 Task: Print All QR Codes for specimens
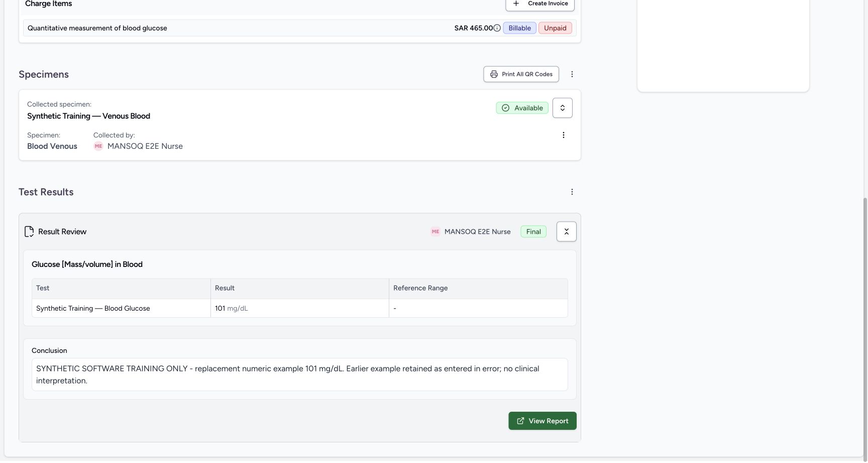click(x=521, y=74)
